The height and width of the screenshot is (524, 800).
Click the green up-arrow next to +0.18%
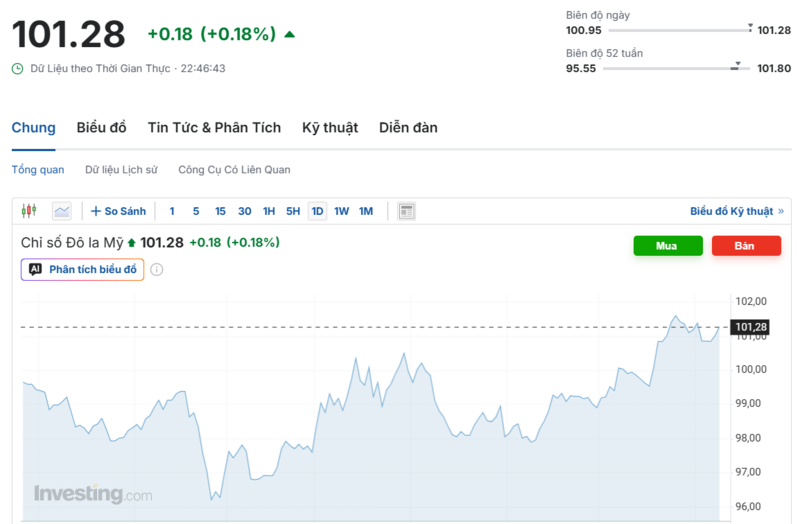(x=290, y=35)
